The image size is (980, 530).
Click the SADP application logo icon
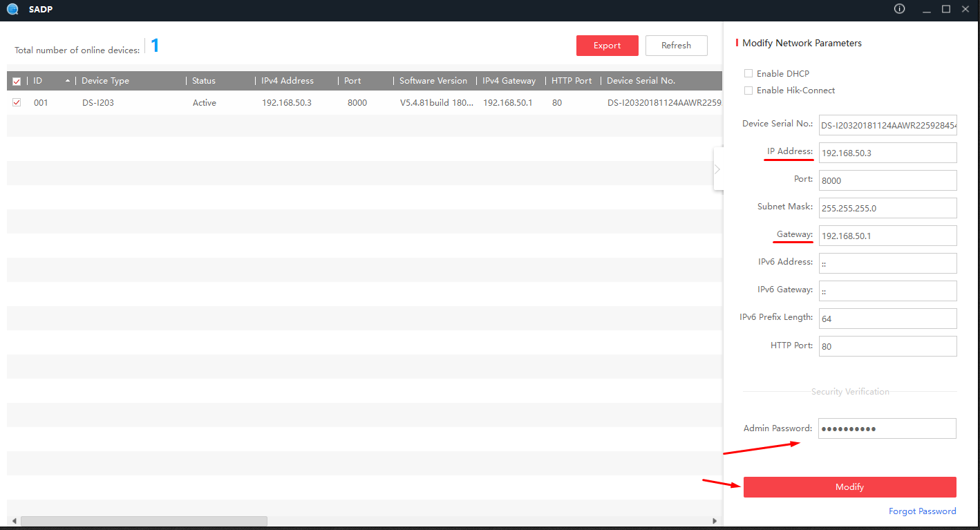12,9
